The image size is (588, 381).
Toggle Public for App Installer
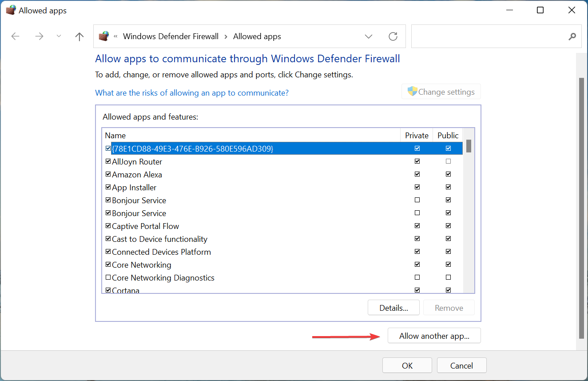pos(448,187)
